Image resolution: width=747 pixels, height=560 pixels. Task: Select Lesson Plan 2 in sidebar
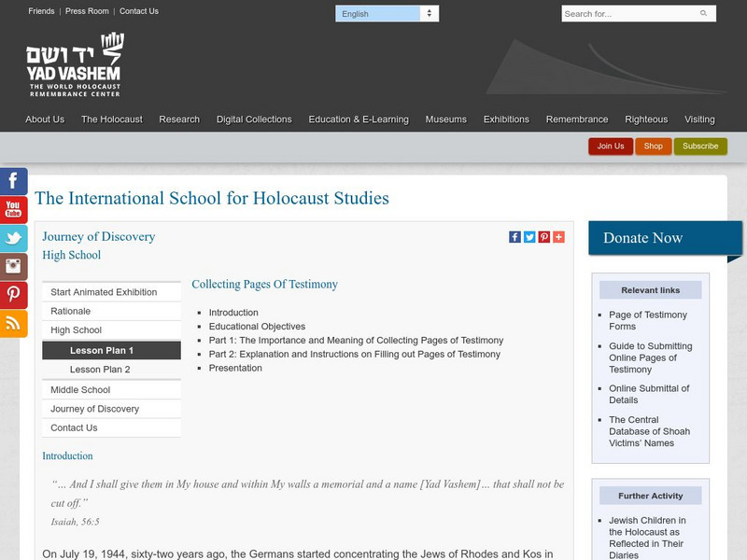(100, 370)
